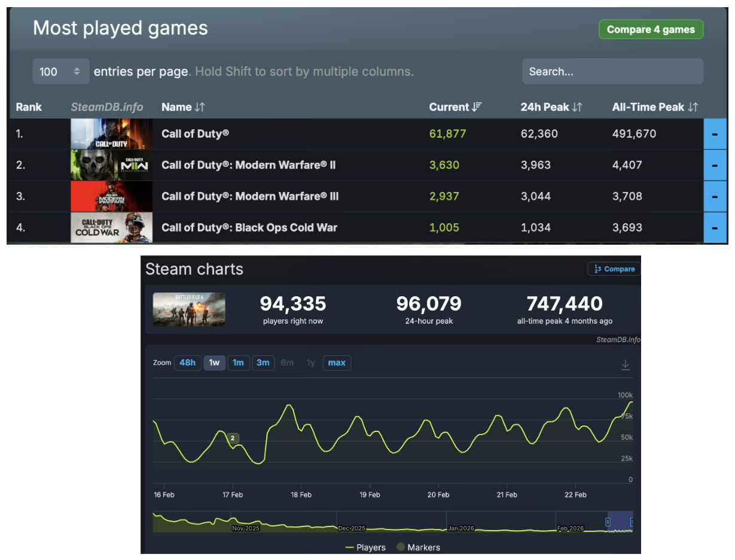Remove Call of Duty® row with minus button

[715, 133]
